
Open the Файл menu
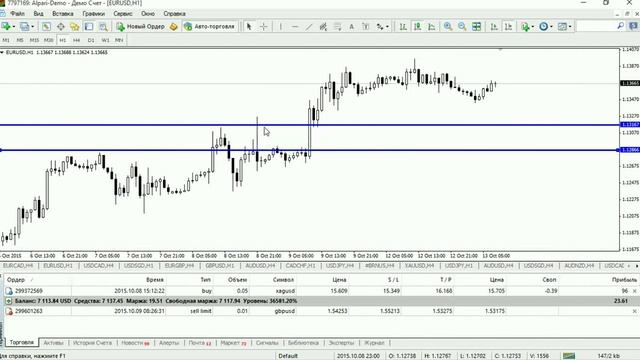[x=17, y=13]
